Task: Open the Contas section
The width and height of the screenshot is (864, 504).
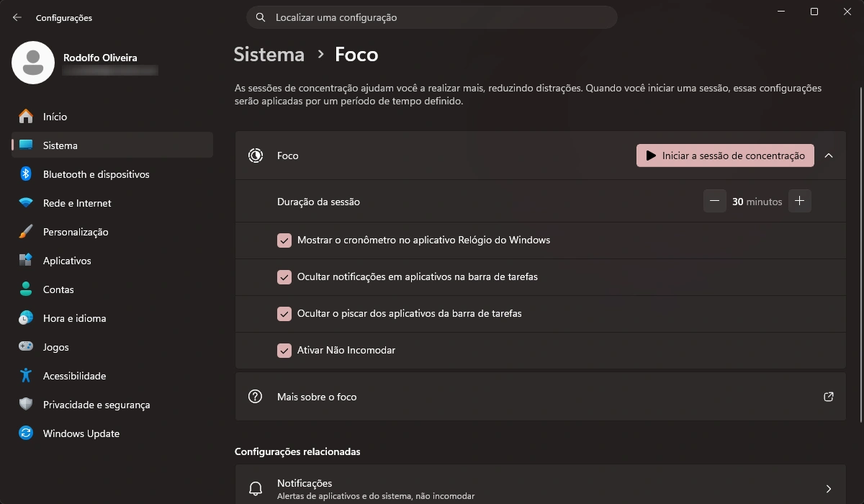Action: pyautogui.click(x=58, y=289)
